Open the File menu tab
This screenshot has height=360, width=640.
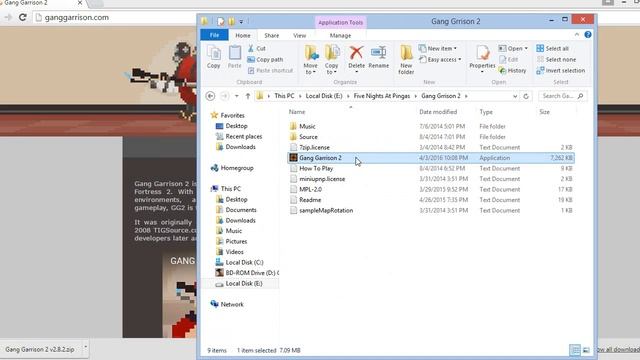pos(214,35)
